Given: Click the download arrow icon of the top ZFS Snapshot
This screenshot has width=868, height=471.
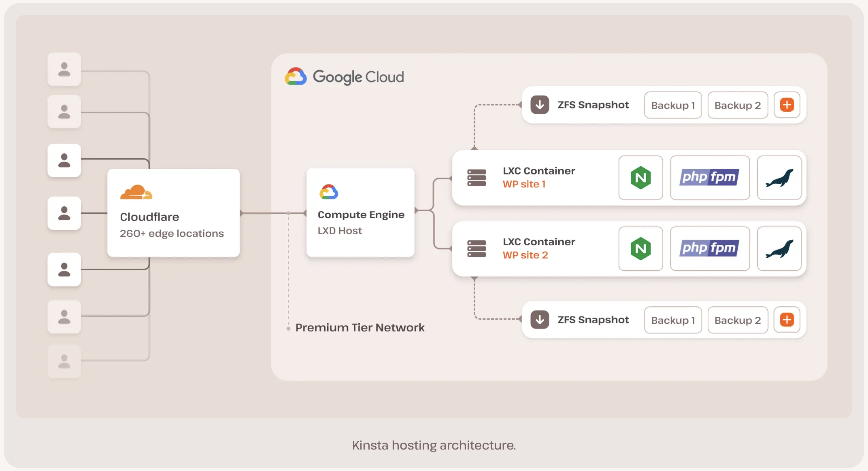Looking at the screenshot, I should (x=540, y=105).
